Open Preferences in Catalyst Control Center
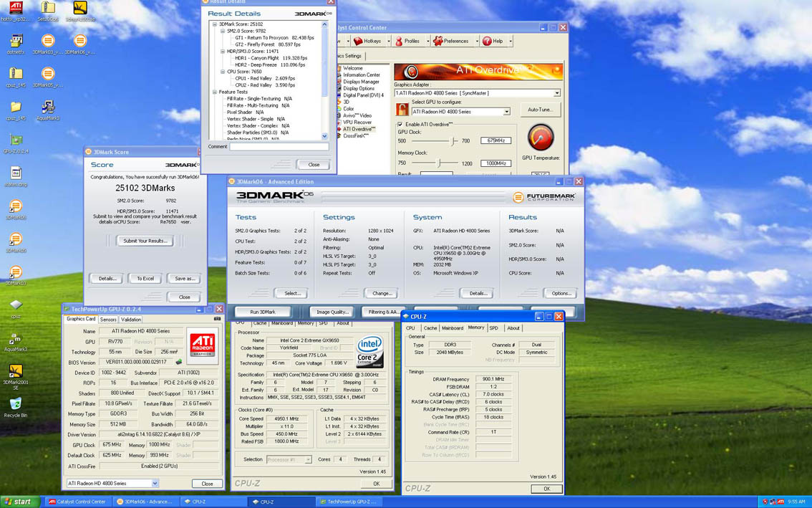 pos(451,41)
